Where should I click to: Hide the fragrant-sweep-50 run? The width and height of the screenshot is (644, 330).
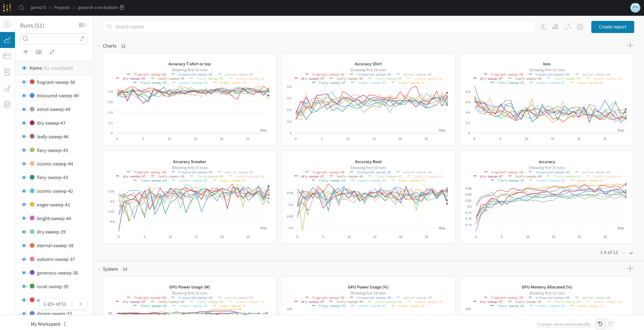(x=24, y=82)
